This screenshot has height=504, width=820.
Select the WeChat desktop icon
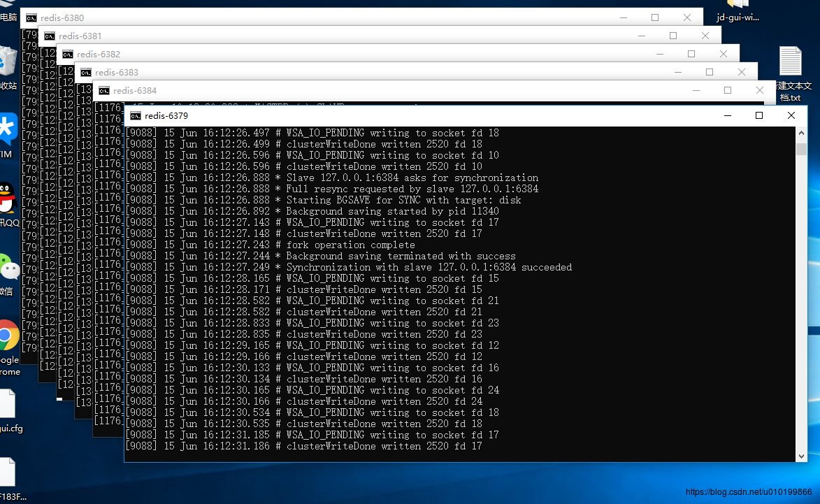coord(8,268)
